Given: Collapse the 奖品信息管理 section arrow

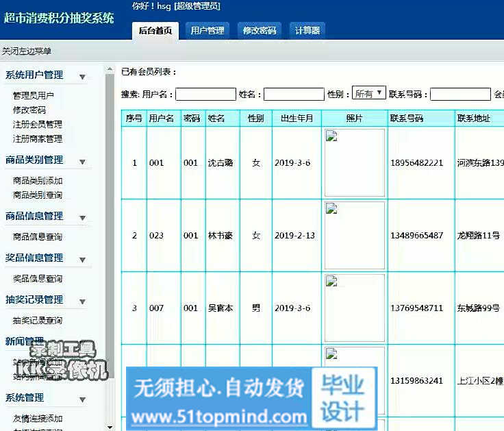Looking at the screenshot, I should [83, 260].
